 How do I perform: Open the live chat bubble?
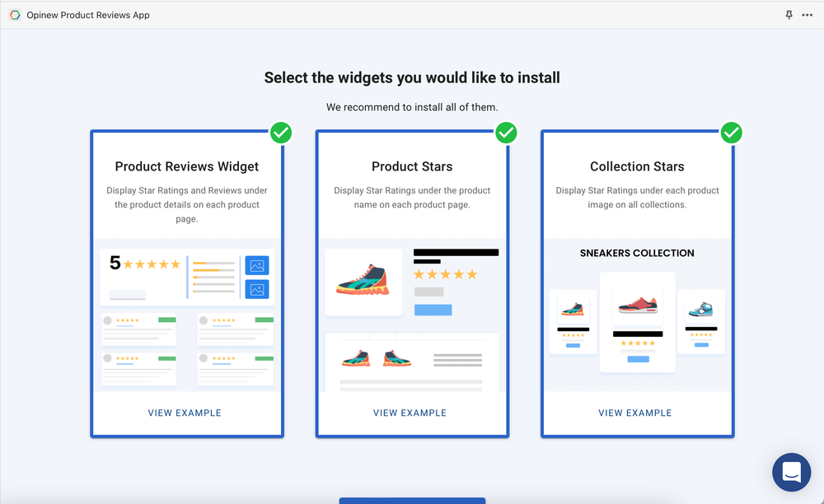(x=791, y=471)
